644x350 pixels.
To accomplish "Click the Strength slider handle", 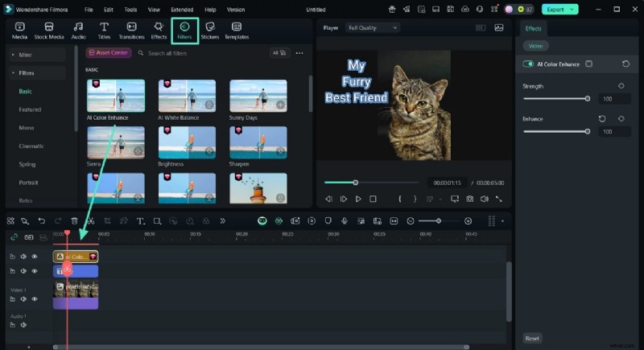I will pyautogui.click(x=588, y=99).
